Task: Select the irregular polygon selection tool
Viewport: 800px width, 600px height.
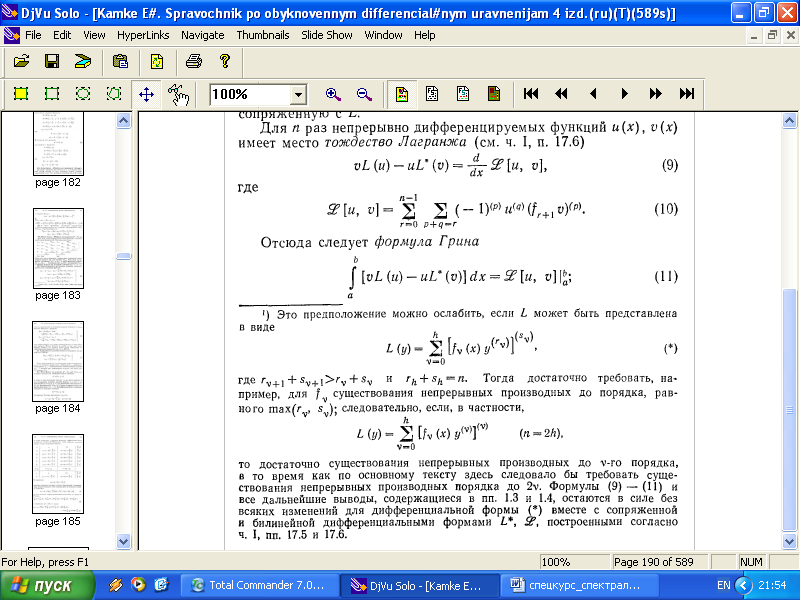Action: coord(114,94)
